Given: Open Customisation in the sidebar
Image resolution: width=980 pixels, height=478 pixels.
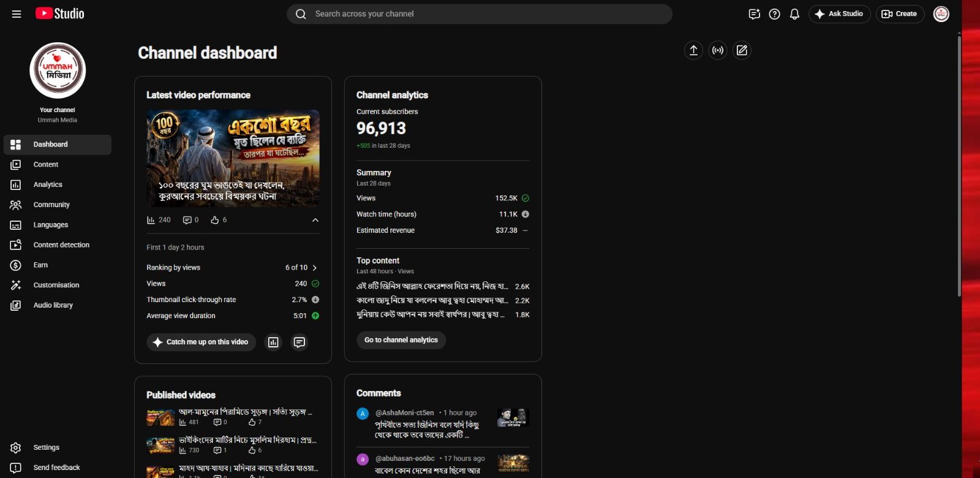Looking at the screenshot, I should [x=58, y=285].
